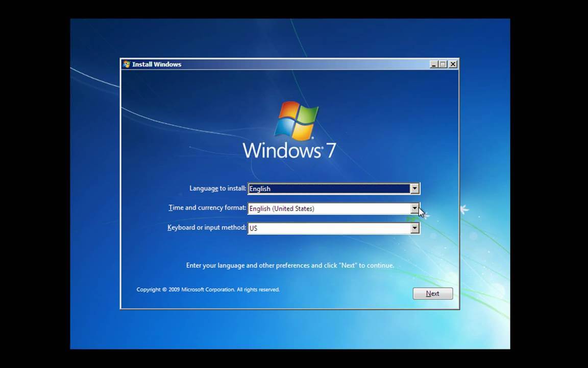Select the English language field

(327, 189)
